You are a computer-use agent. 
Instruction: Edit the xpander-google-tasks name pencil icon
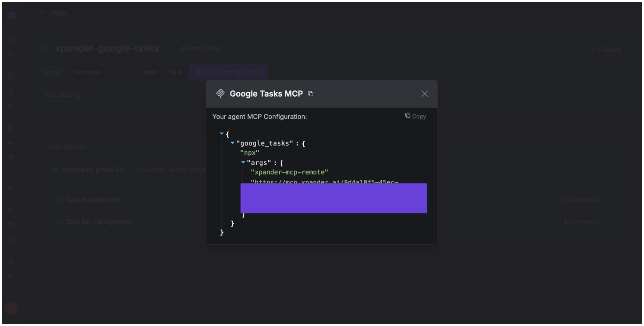[167, 48]
